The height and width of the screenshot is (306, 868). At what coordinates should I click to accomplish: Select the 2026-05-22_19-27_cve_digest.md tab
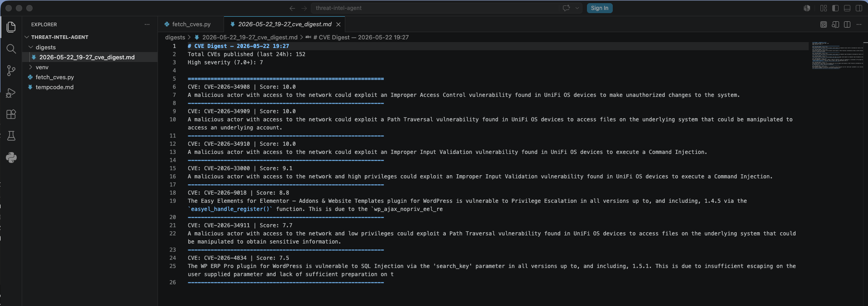point(285,24)
